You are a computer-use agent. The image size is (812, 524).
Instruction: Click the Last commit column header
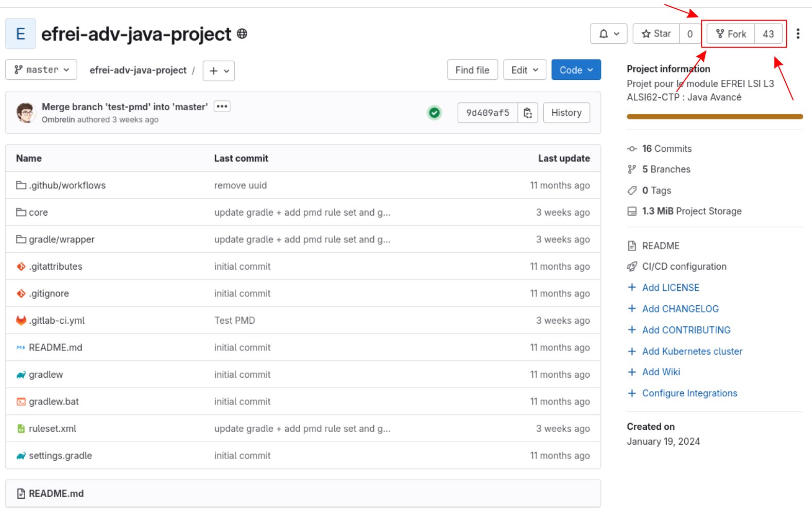click(x=241, y=158)
